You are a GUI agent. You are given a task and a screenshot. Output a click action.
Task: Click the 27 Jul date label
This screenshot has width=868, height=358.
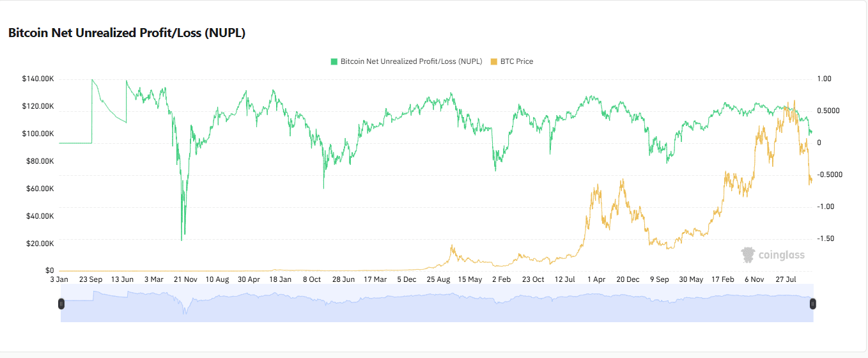(786, 279)
